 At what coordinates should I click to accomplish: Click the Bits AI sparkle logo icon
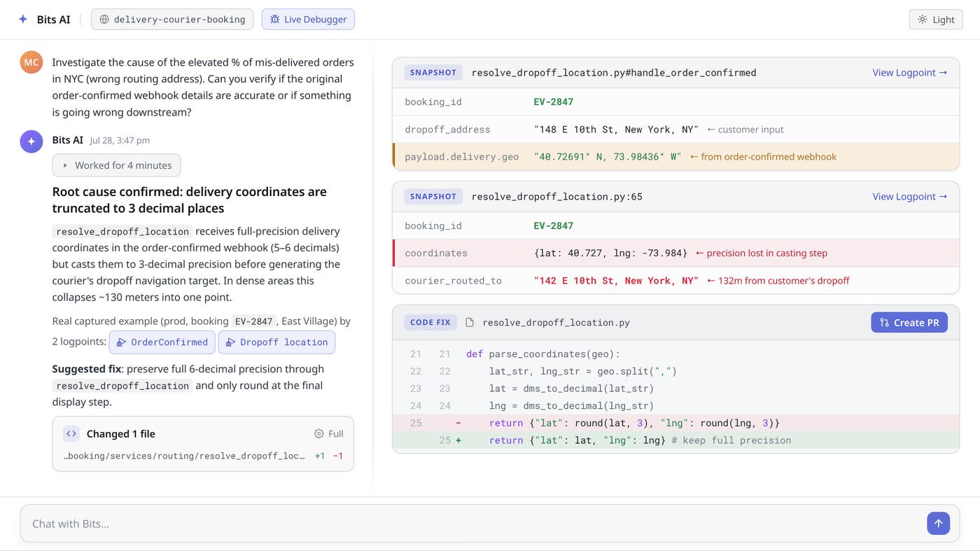tap(23, 19)
